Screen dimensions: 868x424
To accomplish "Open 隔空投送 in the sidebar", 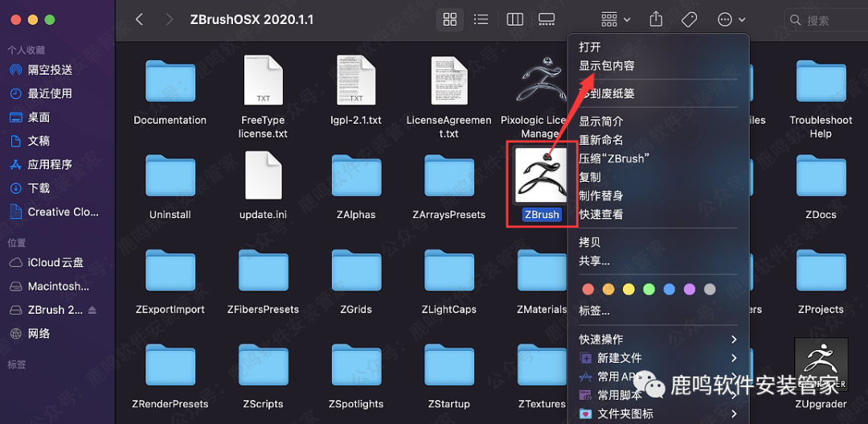I will [50, 70].
